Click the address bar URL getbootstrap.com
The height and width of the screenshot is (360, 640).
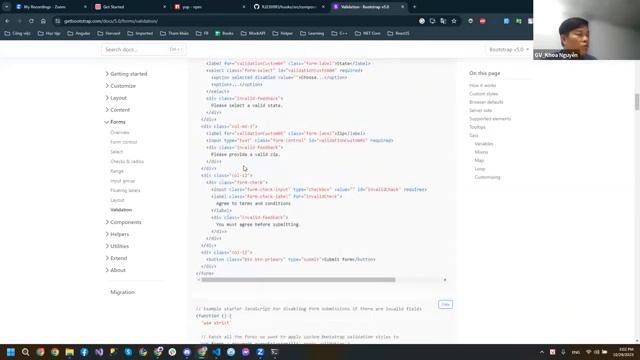point(111,21)
